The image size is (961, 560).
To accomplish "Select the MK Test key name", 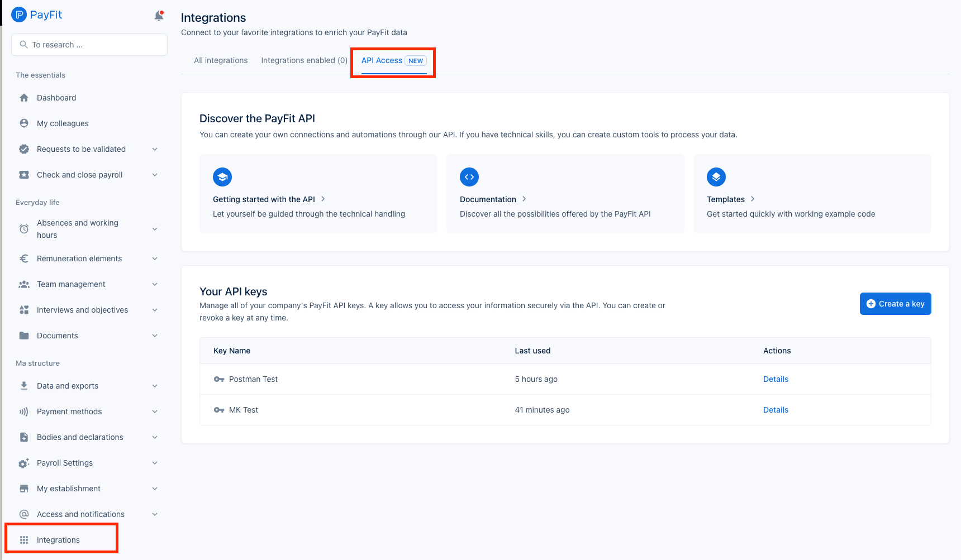I will tap(244, 410).
